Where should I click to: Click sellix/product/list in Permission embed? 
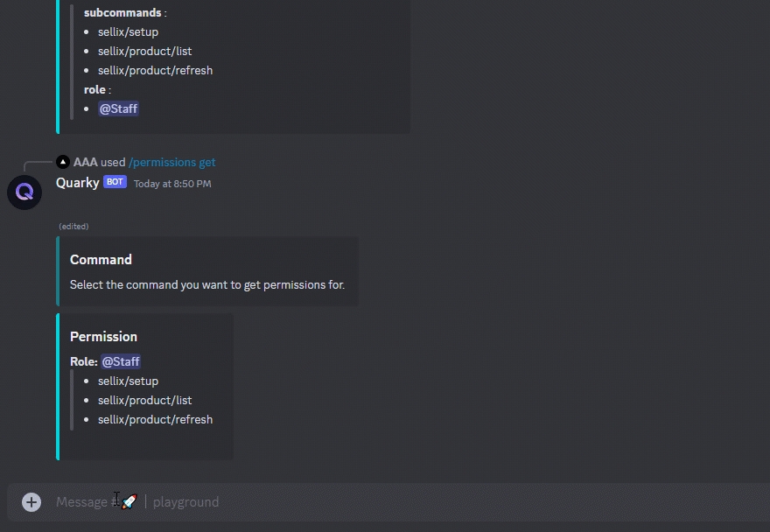point(145,401)
